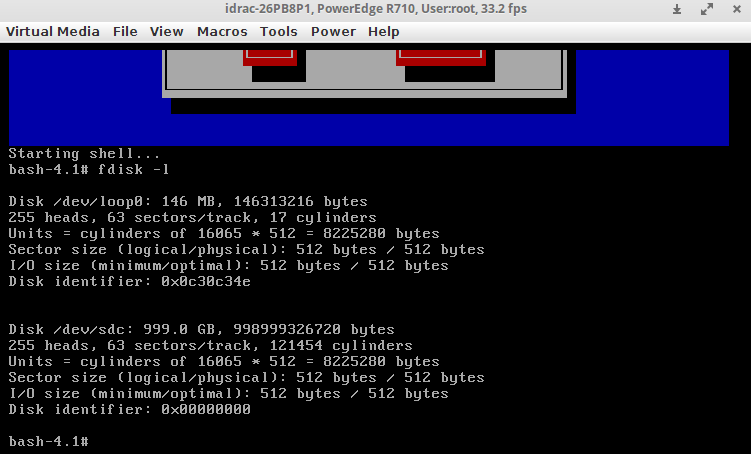The width and height of the screenshot is (751, 454).
Task: Click the empty bash prompt at bottom
Action: [49, 441]
